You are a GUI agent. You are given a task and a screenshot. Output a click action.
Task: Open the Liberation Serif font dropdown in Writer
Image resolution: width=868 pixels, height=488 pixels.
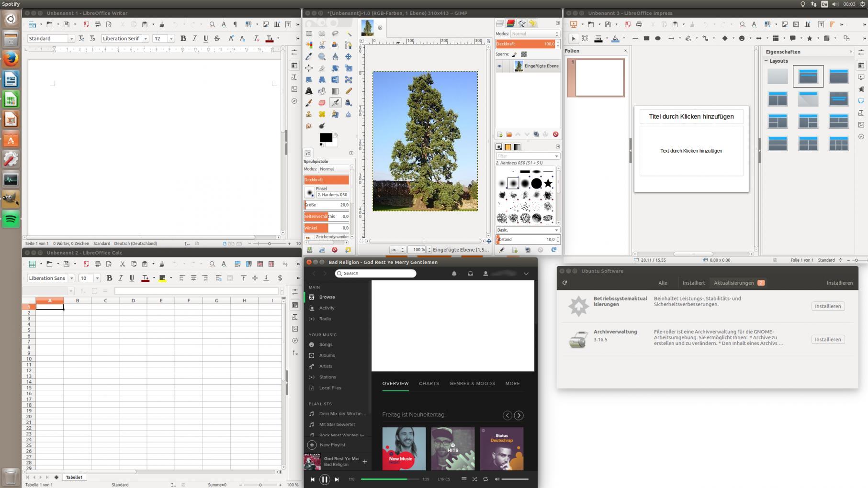[145, 38]
